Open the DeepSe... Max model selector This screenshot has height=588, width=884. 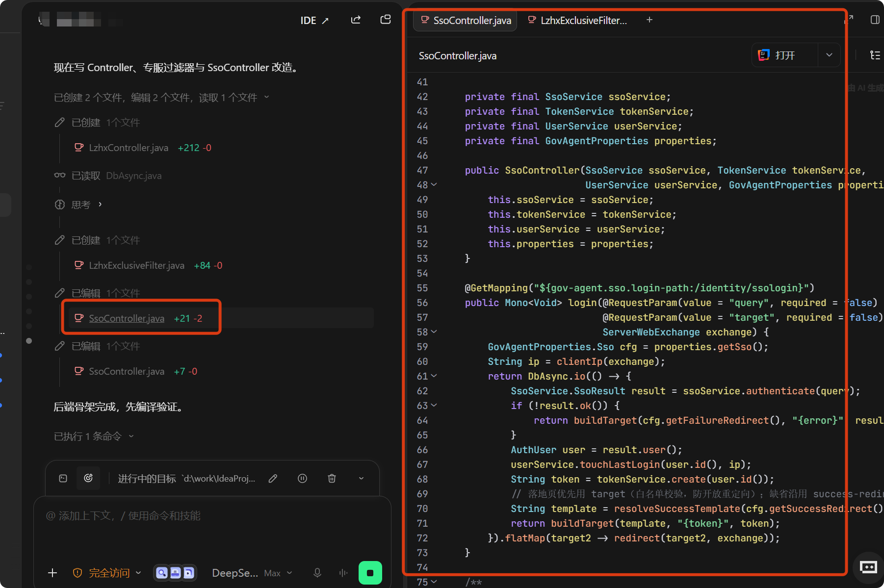pyautogui.click(x=252, y=573)
